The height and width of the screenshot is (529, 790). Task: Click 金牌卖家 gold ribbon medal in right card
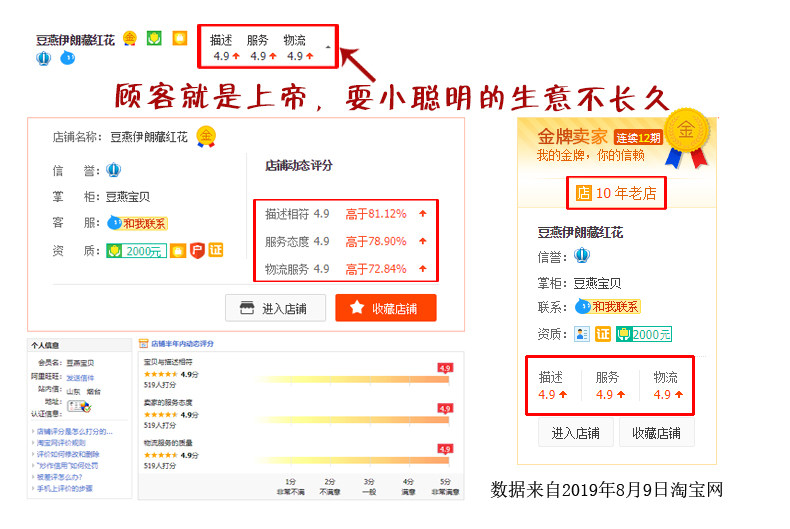coord(686,138)
